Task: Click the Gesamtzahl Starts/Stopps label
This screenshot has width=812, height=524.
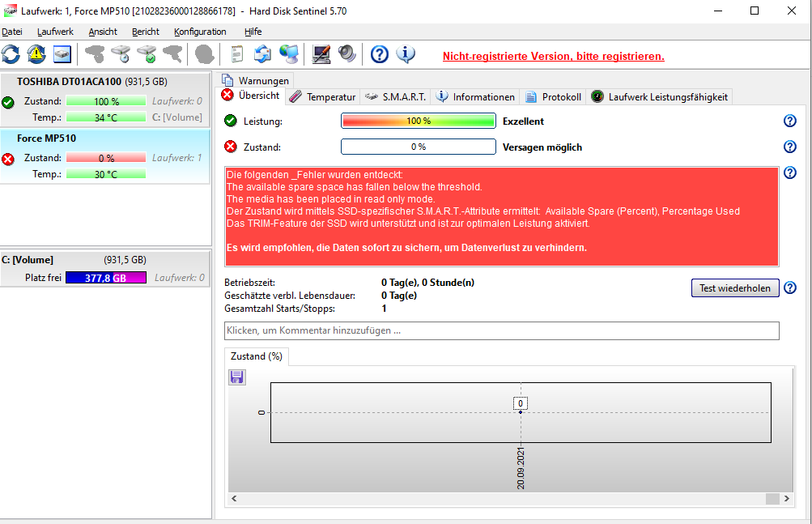Action: pos(279,309)
